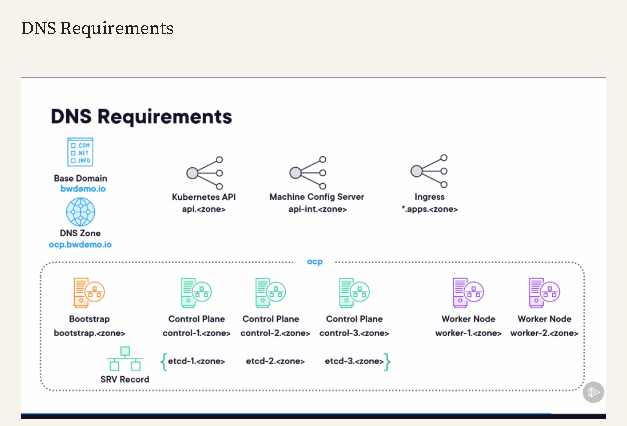Click the etcd-2.<zone> record

point(275,361)
